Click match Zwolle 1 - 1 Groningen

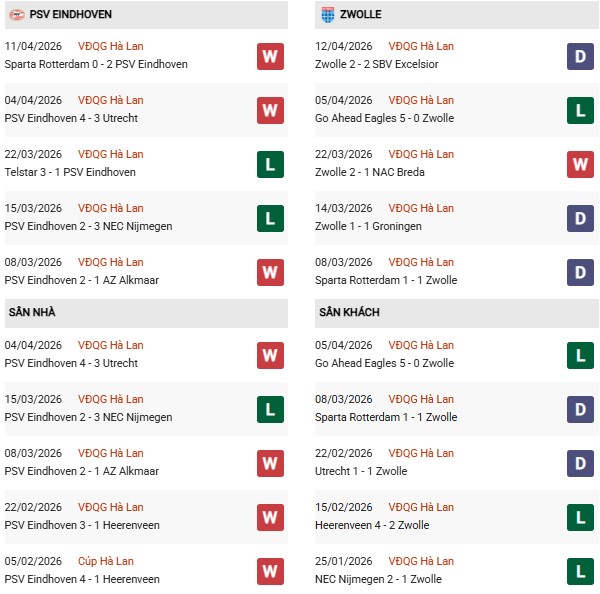tap(368, 226)
